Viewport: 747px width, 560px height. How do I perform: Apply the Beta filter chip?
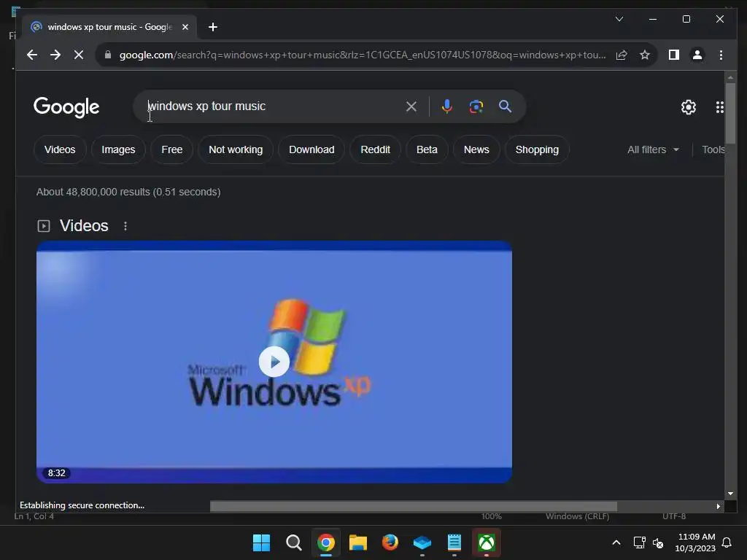[x=427, y=149]
